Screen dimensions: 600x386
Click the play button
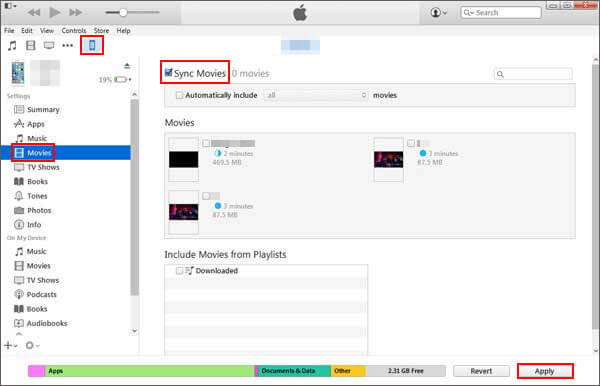coord(54,13)
